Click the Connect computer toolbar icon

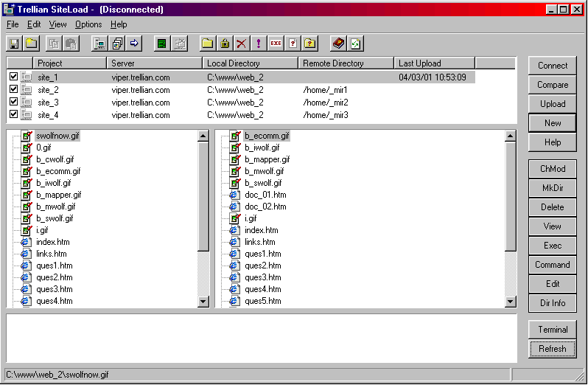[99, 44]
